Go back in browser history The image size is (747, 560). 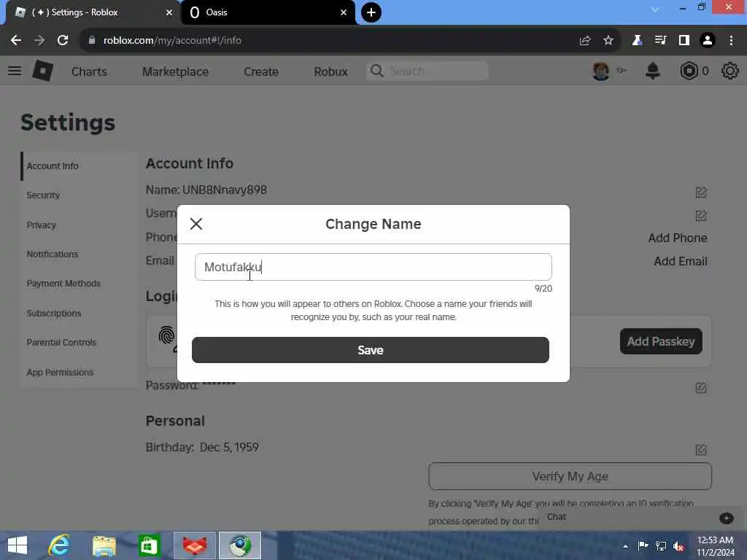[16, 41]
